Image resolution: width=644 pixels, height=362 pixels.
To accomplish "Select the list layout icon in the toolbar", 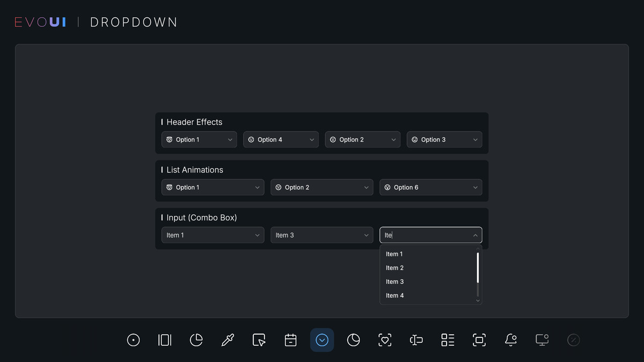I will point(447,339).
